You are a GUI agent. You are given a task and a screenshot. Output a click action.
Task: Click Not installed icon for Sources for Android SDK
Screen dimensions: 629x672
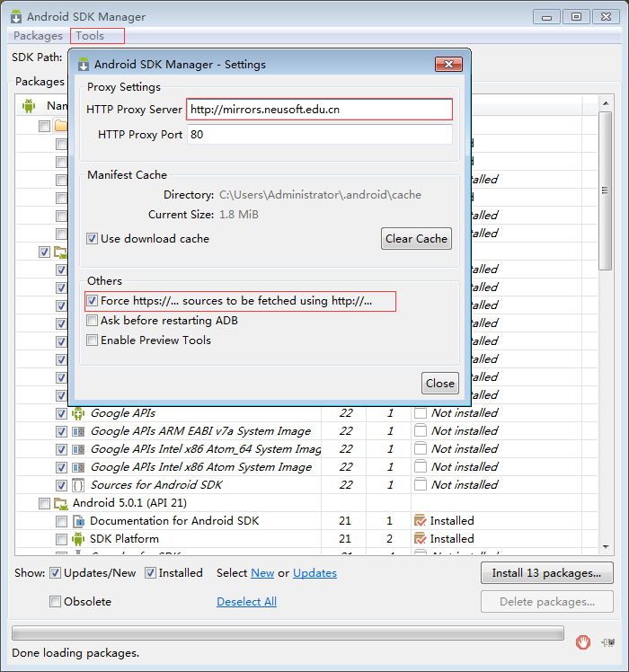tap(421, 485)
